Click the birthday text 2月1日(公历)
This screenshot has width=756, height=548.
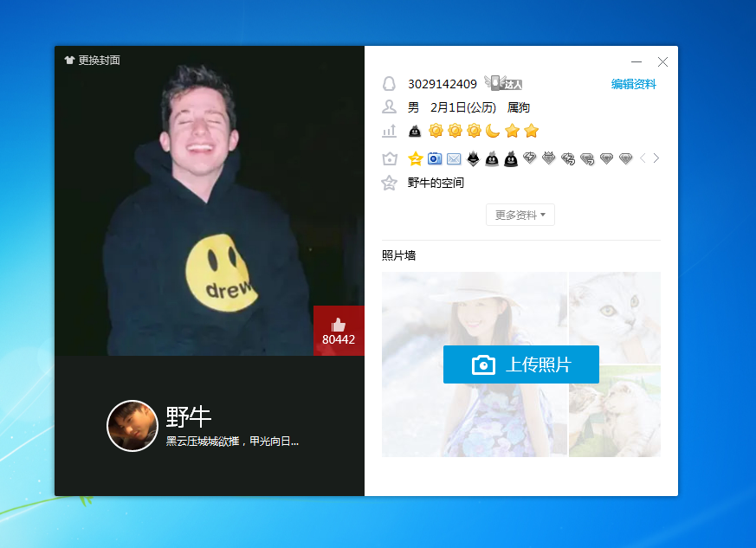point(463,107)
